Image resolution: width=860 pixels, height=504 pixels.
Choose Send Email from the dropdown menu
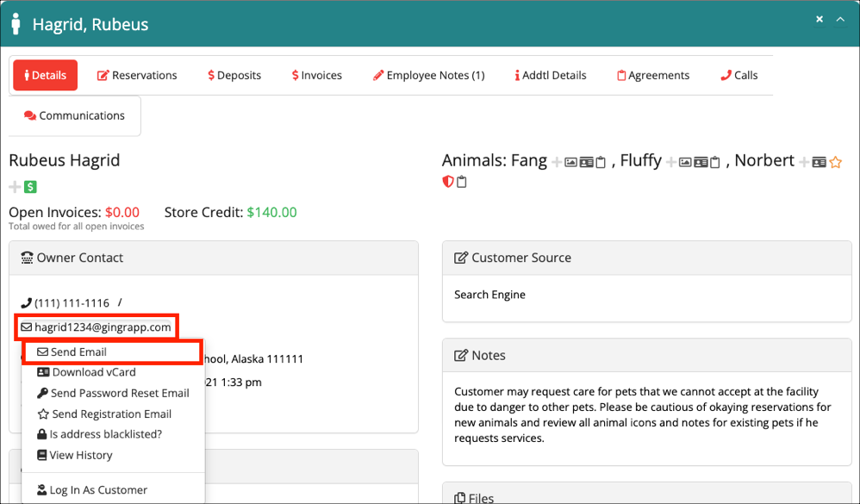click(112, 352)
